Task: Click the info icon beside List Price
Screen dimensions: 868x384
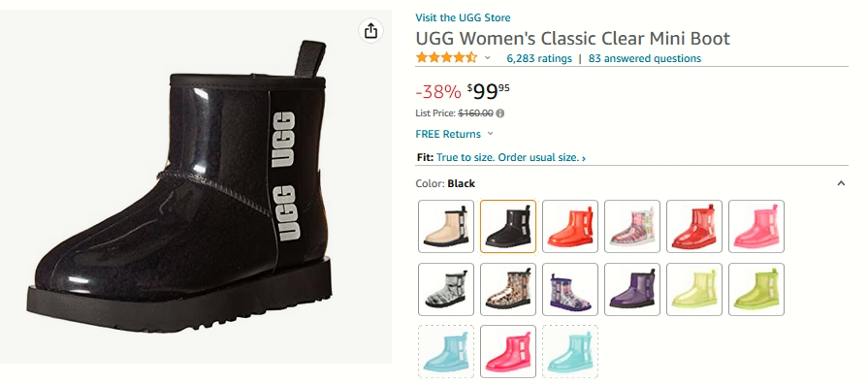Action: tap(499, 113)
